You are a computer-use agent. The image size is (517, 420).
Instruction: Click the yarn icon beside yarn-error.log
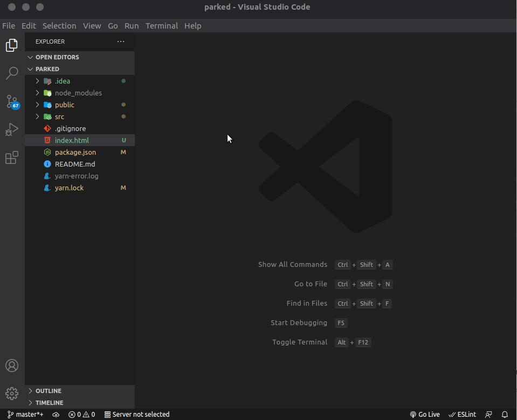coord(47,176)
